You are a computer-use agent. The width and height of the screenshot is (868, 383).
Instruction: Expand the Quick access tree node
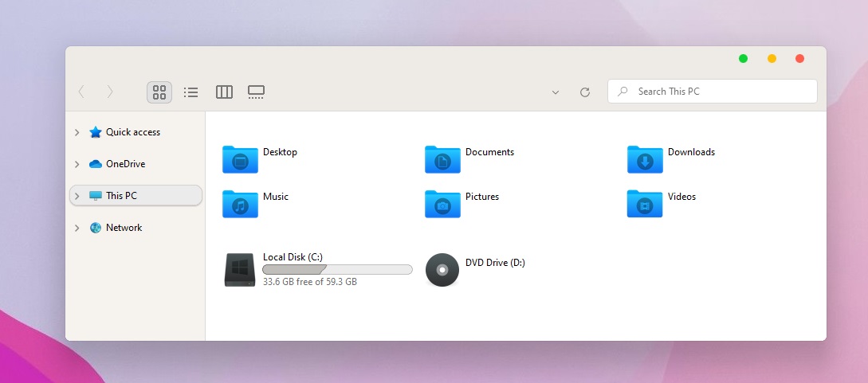point(77,133)
